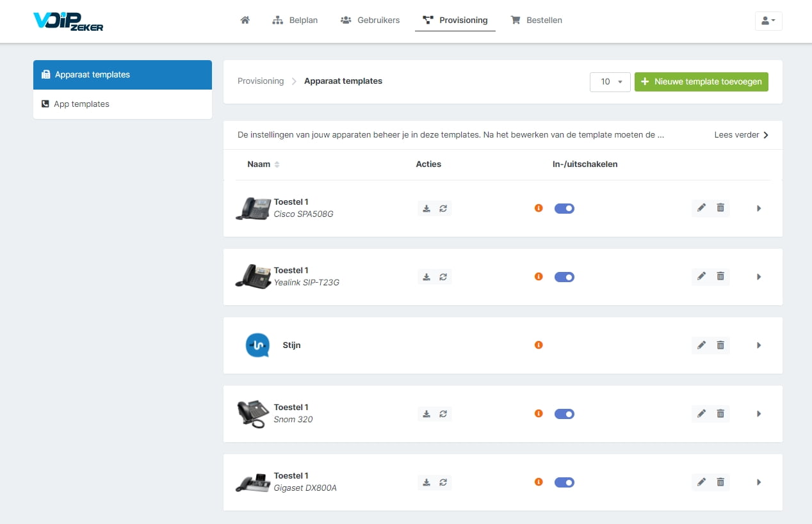Click the In-/uitschakelen column header
The image size is (812, 524).
[x=585, y=164]
